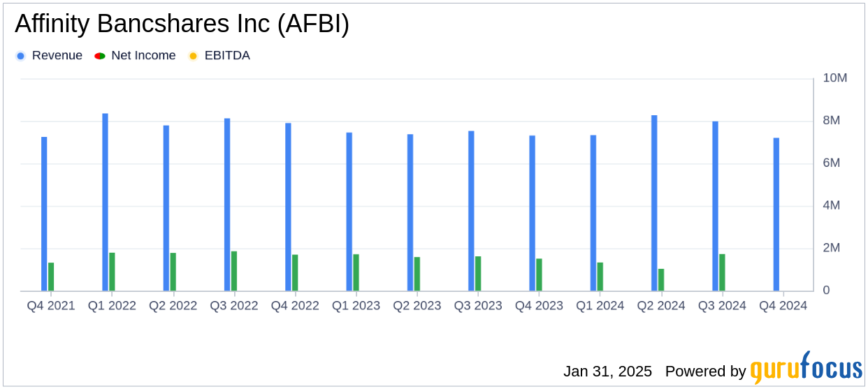Image resolution: width=868 pixels, height=389 pixels.
Task: Click the Q2 2022 axis label
Action: tap(173, 306)
